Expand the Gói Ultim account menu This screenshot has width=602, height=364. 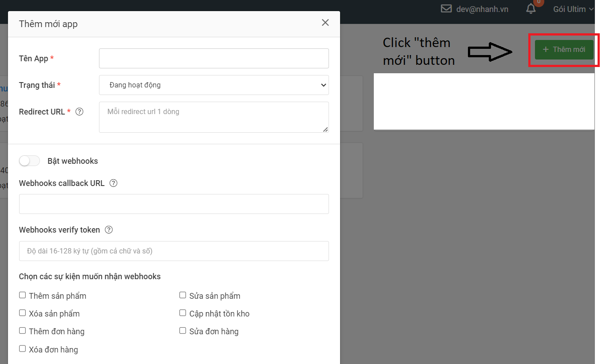pos(573,9)
